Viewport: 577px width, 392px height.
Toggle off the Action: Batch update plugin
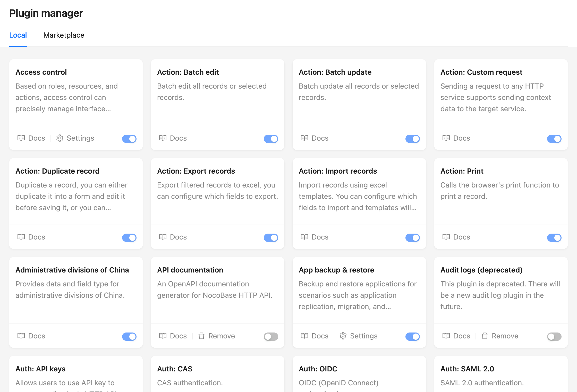(x=413, y=138)
